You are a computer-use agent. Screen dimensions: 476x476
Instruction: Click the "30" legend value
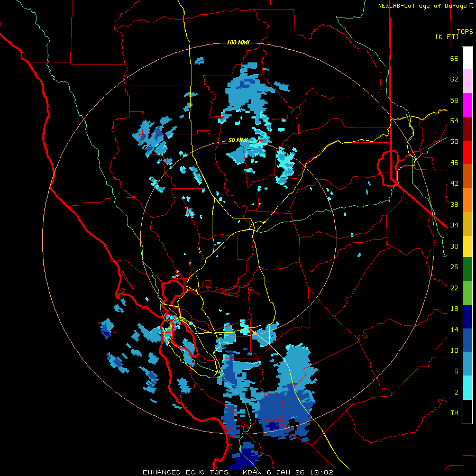click(454, 246)
